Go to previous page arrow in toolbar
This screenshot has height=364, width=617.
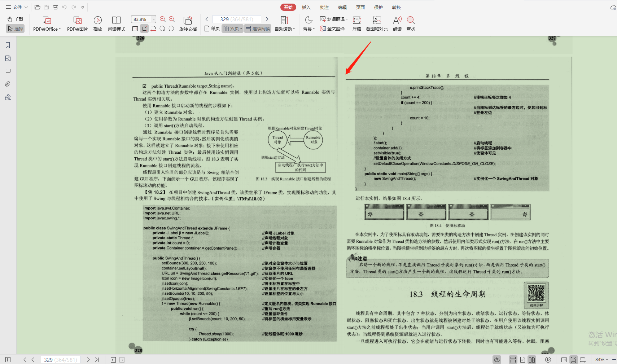click(207, 19)
